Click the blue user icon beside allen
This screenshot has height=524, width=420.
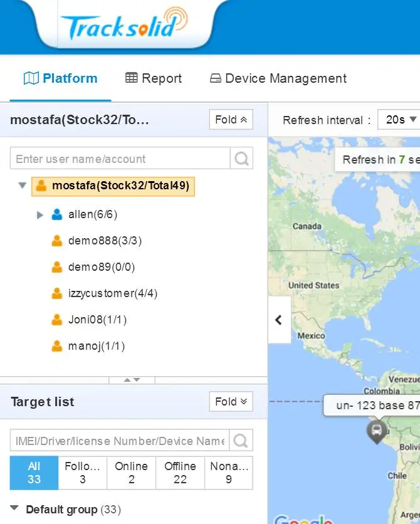[x=57, y=214]
